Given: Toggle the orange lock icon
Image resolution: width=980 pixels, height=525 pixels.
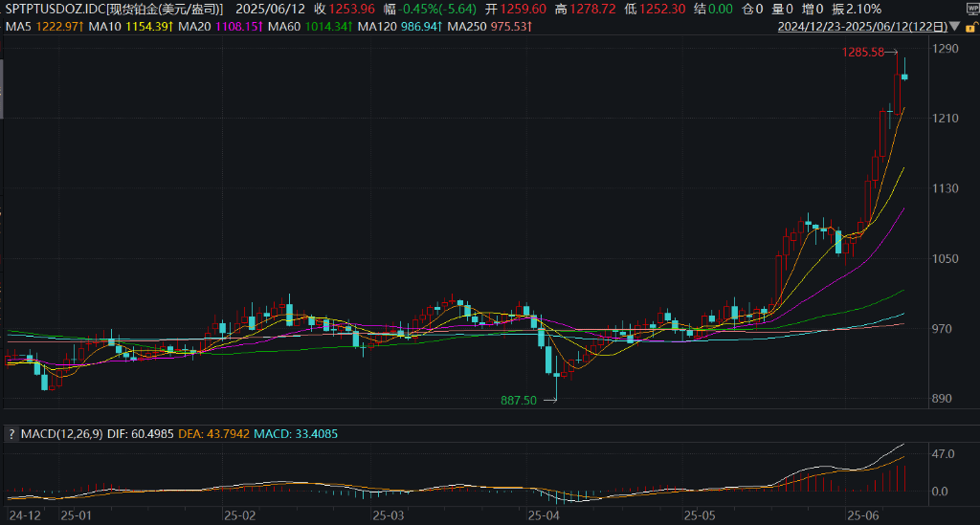Looking at the screenshot, I should [x=972, y=27].
